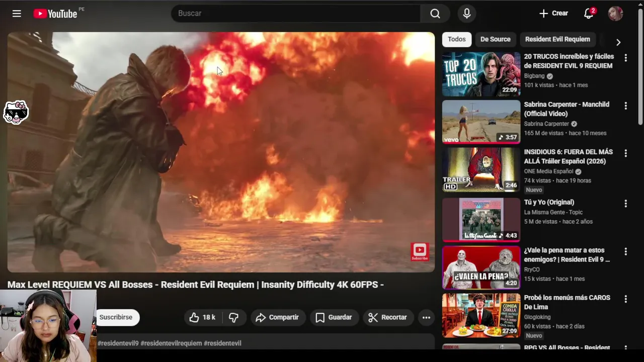Open title INSIDIOUS 6: FUERA DEL MÁS ALLÁ

click(569, 156)
